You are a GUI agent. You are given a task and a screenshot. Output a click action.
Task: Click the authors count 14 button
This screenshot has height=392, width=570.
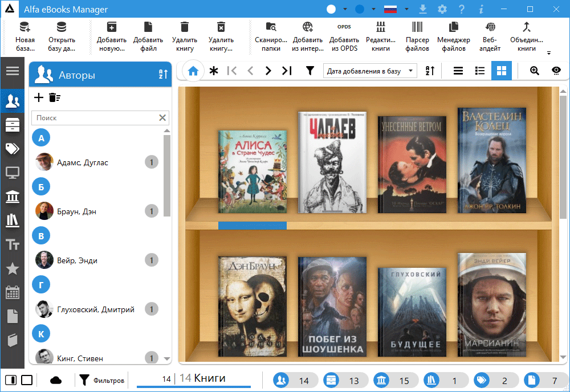click(x=295, y=380)
